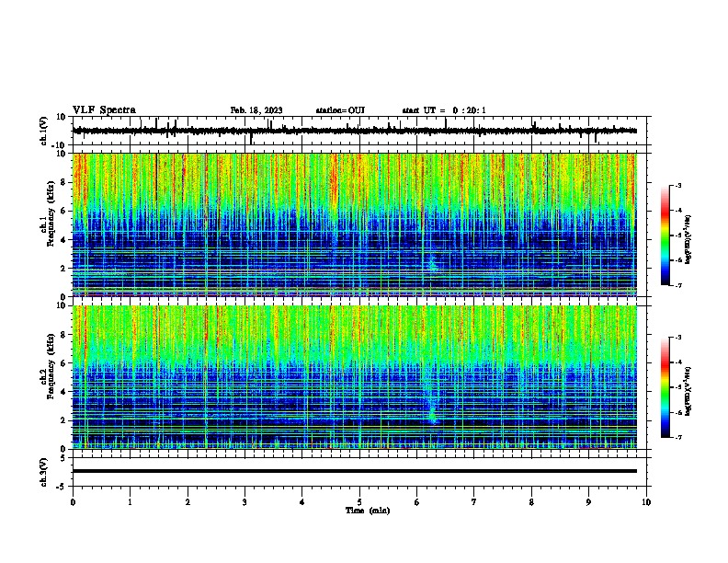Click the "3" tick label on the time axis
The height and width of the screenshot is (563, 728).
(245, 502)
